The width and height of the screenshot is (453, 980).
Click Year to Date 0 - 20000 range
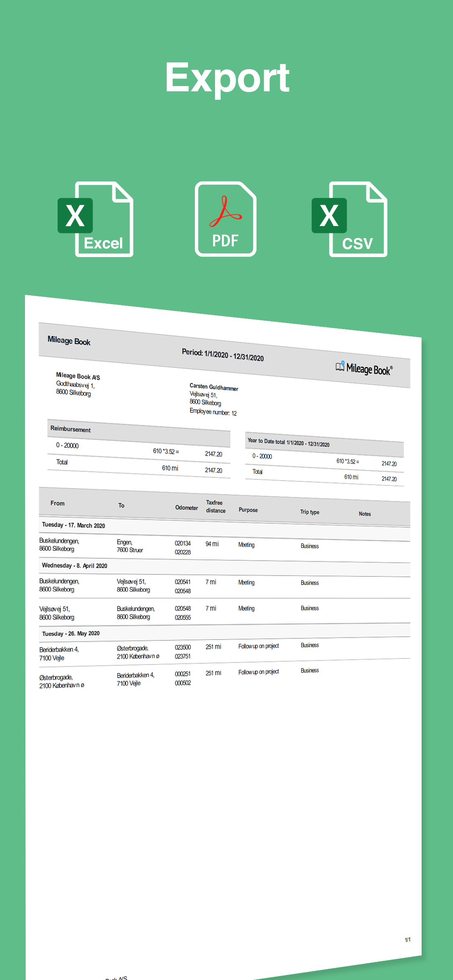(x=262, y=456)
